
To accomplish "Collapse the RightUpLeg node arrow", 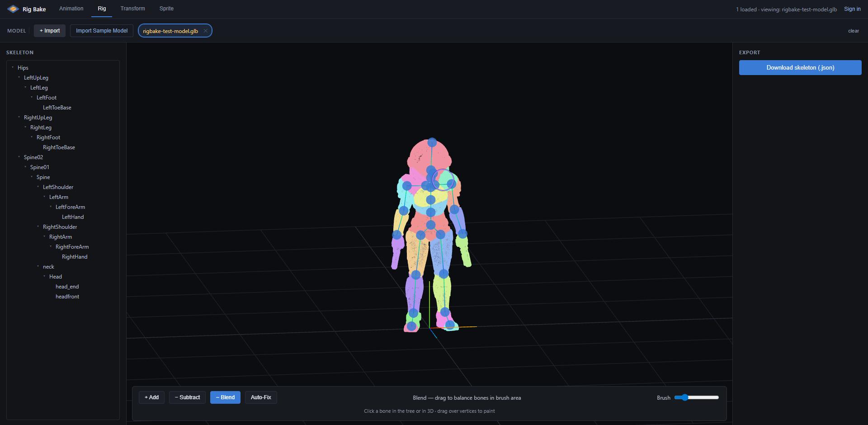I will (19, 117).
